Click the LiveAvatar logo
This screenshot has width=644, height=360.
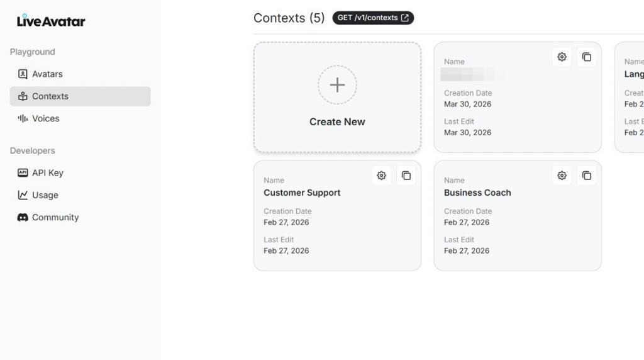tap(51, 21)
